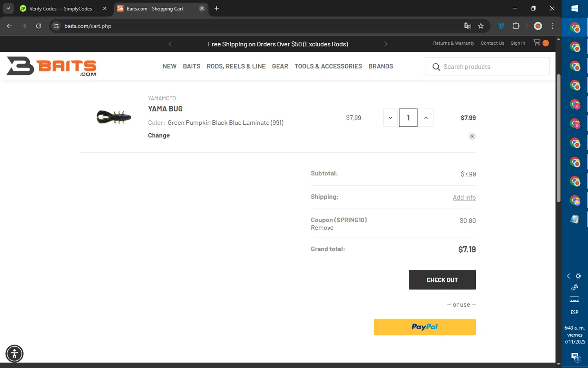Open TOOLS & ACCESSORIES menu

pos(328,66)
